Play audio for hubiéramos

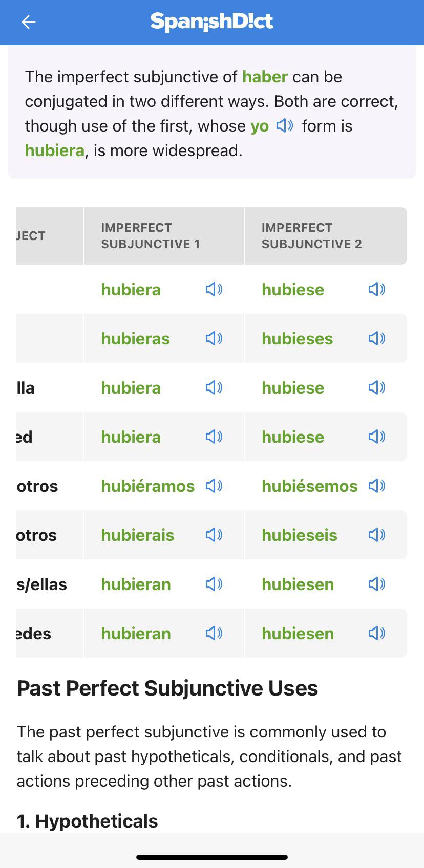pos(214,486)
